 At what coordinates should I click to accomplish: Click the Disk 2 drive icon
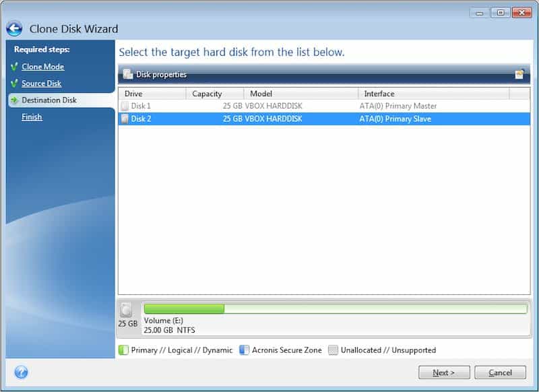coord(125,119)
